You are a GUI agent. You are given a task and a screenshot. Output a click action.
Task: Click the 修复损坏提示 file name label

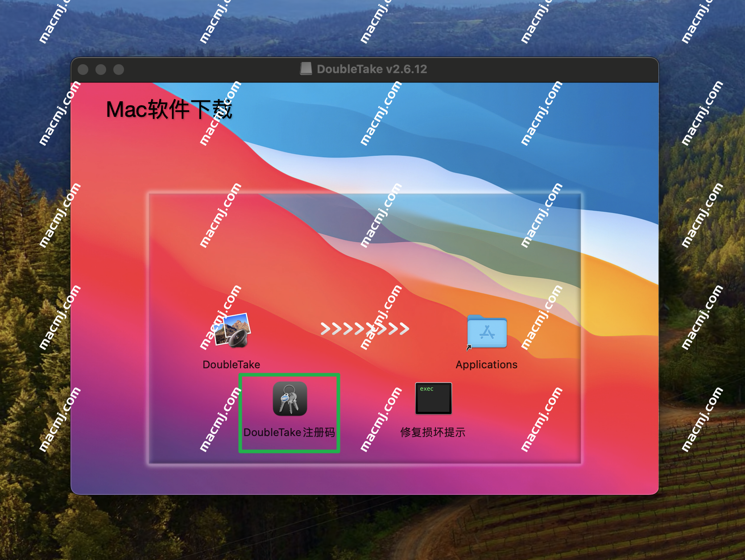click(x=433, y=432)
